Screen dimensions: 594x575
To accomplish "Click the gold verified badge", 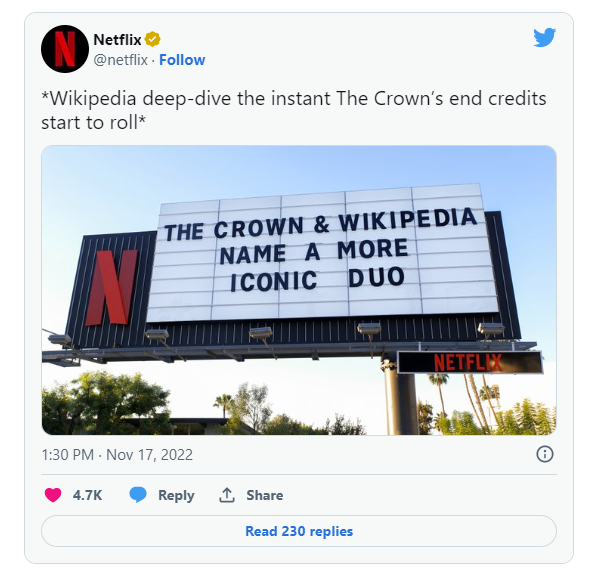I will tap(153, 39).
